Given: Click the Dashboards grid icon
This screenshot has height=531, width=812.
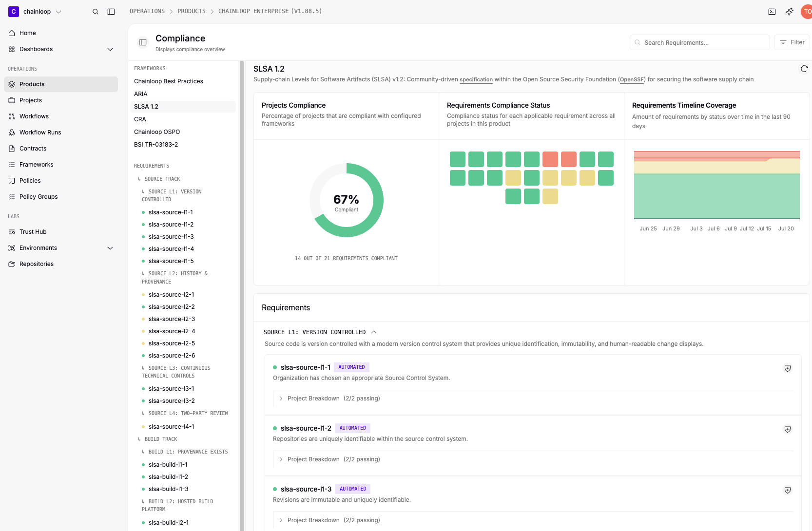Looking at the screenshot, I should point(12,49).
